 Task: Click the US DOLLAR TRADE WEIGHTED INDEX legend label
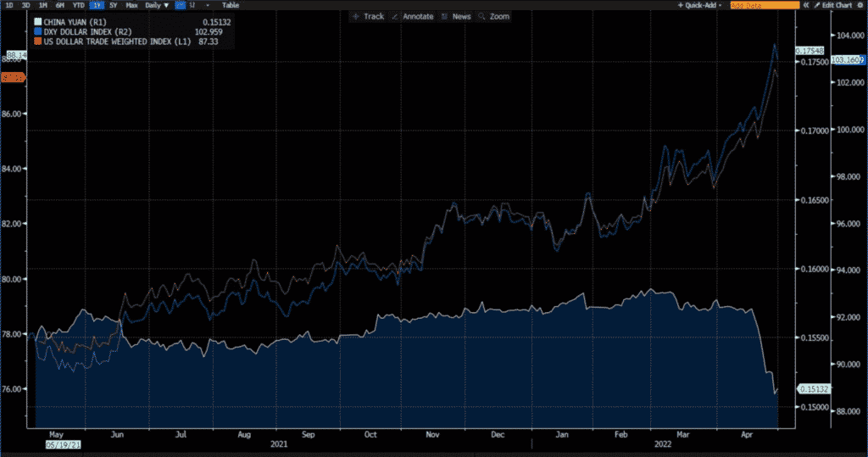coord(117,42)
